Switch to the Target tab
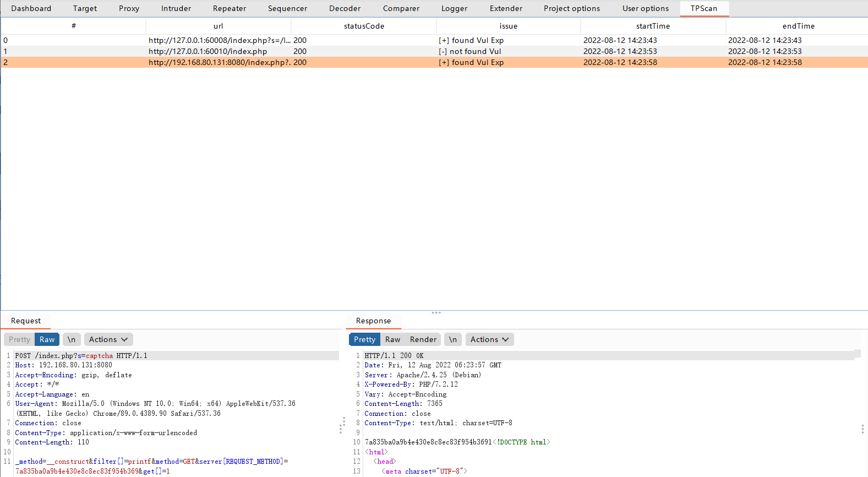 point(85,8)
